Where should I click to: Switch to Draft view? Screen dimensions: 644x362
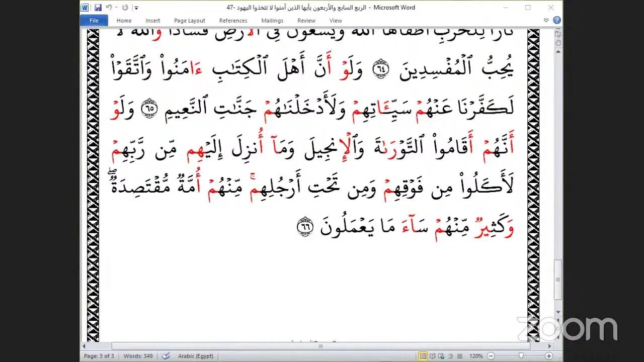(459, 356)
